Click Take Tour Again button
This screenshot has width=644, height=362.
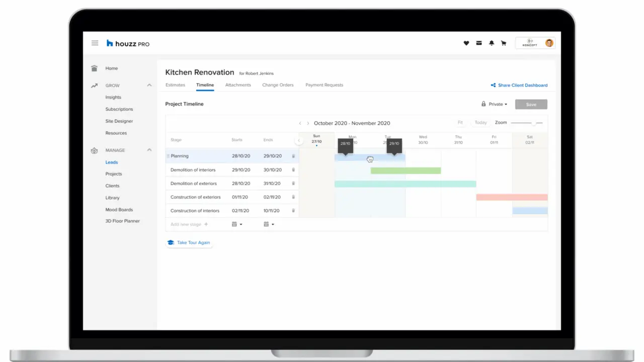[189, 243]
